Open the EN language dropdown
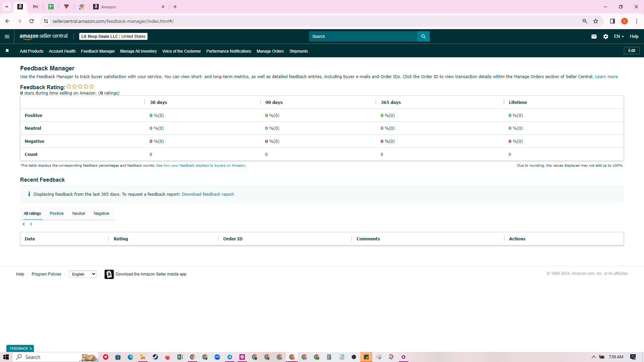Screen dimensions: 644x362 pos(619,37)
